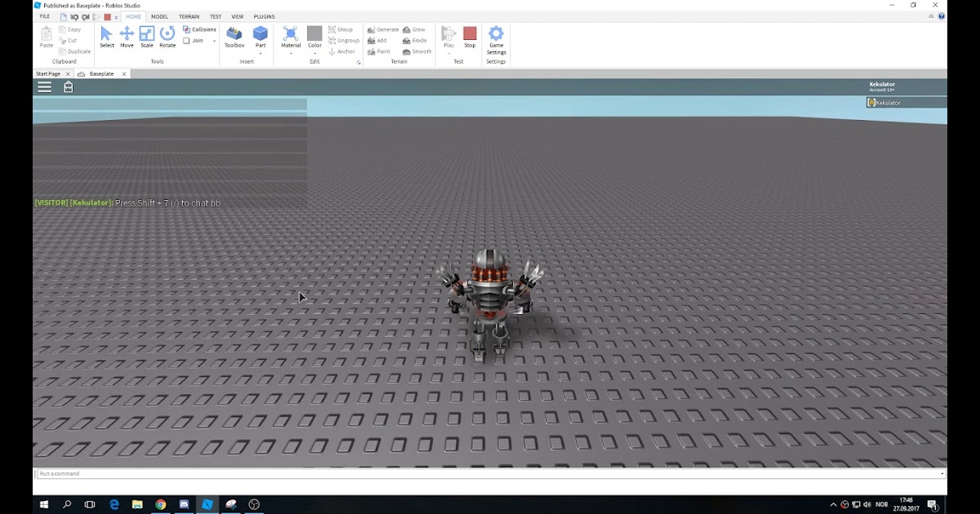Click red Stop icon in quick access bar

tap(107, 16)
